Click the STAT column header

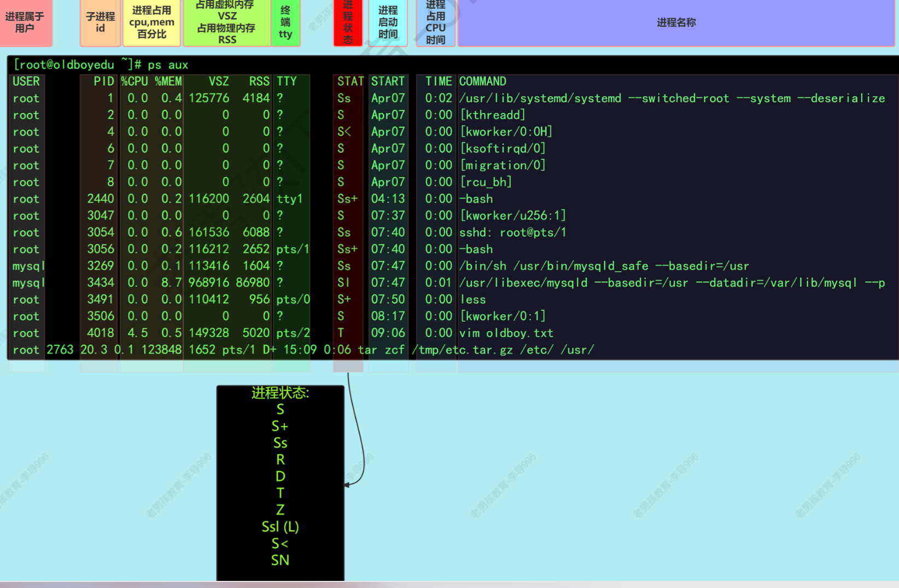coord(350,81)
